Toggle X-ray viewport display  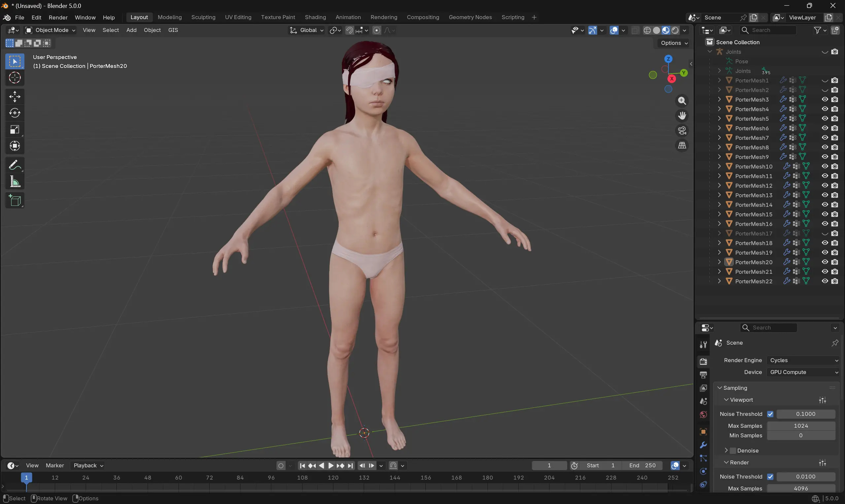coord(635,30)
